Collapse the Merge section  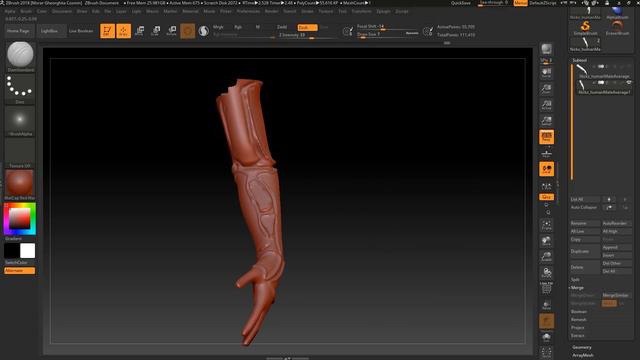(577, 288)
